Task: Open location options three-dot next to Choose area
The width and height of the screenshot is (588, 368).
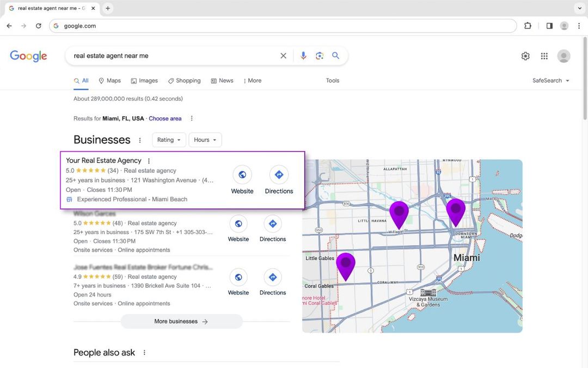Action: [192, 118]
